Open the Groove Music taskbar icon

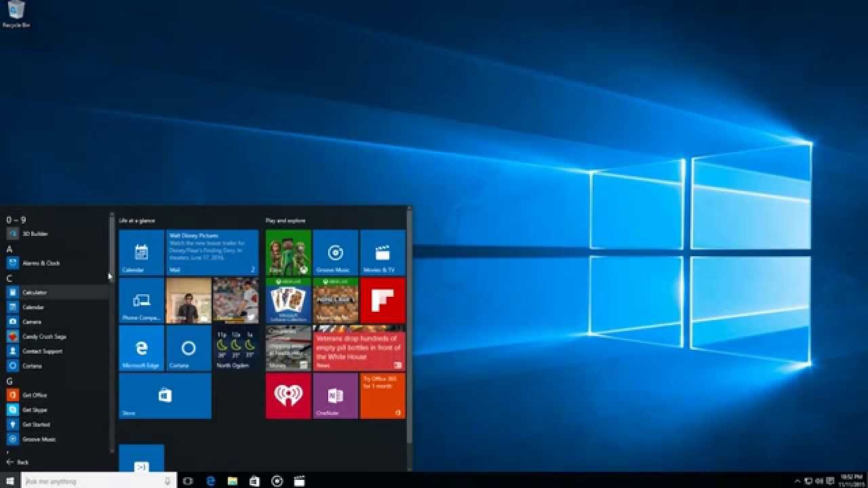coord(277,481)
